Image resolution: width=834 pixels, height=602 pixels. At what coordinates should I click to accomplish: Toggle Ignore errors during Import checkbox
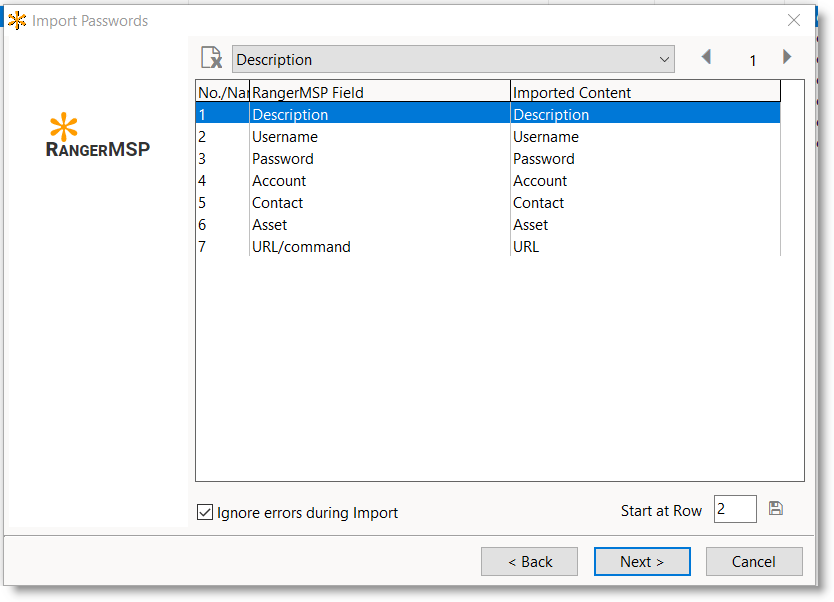coord(205,513)
